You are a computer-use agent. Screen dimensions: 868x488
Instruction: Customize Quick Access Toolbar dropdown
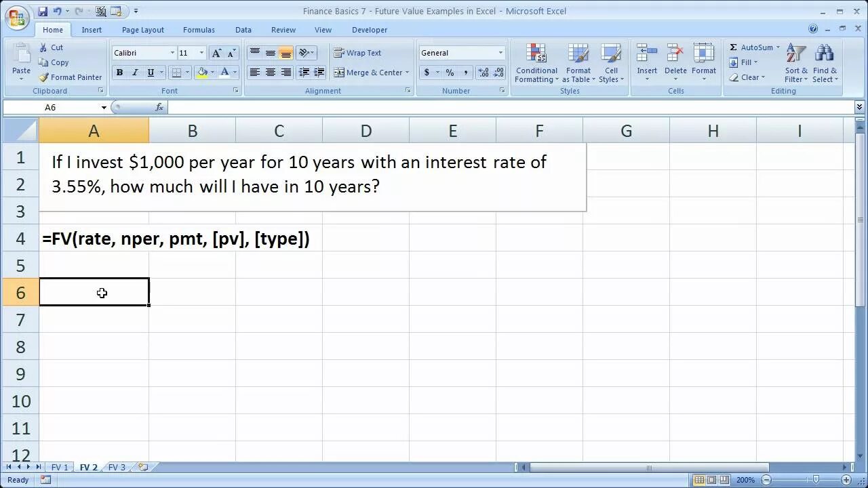click(136, 11)
